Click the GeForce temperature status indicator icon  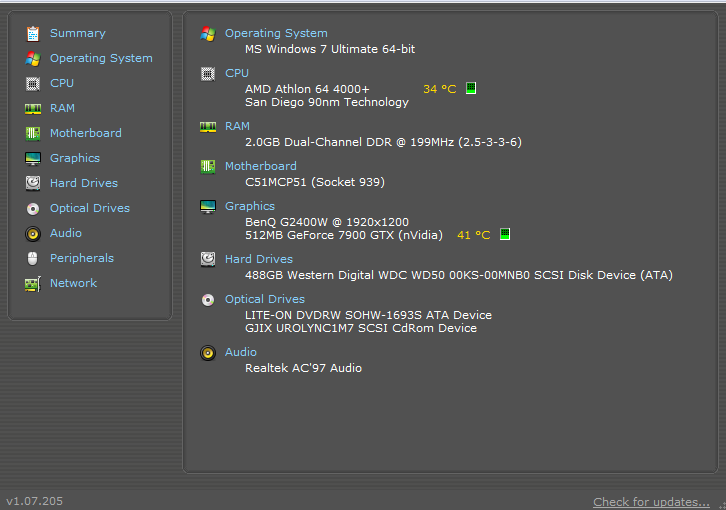[x=505, y=235]
